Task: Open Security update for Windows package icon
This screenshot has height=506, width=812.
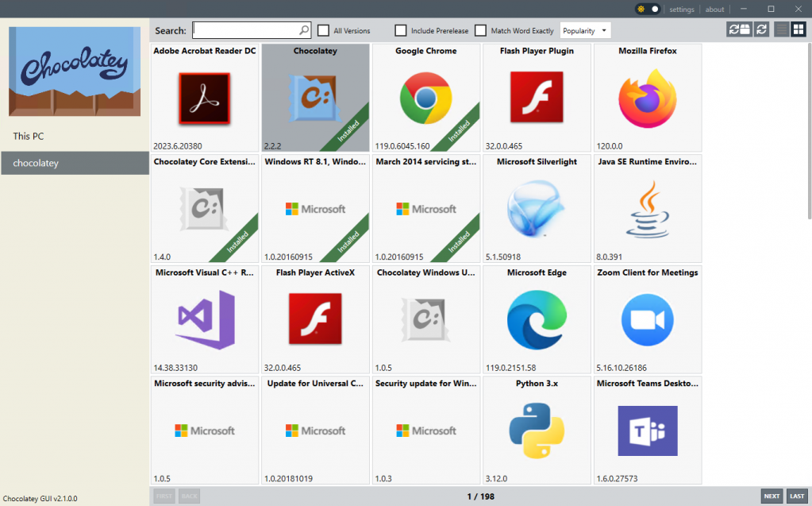Action: click(426, 431)
